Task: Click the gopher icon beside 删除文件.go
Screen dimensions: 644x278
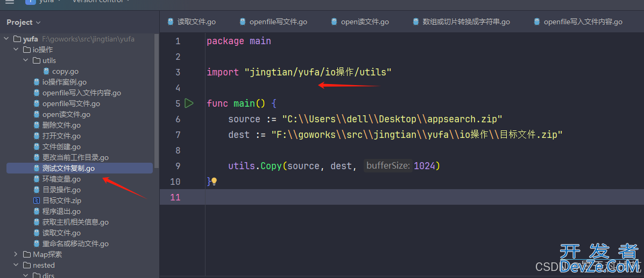Action: (x=37, y=126)
